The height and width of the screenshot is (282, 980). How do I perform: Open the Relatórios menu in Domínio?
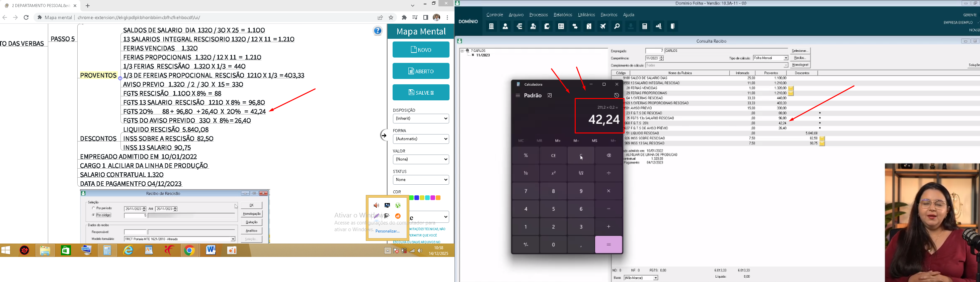pos(563,15)
